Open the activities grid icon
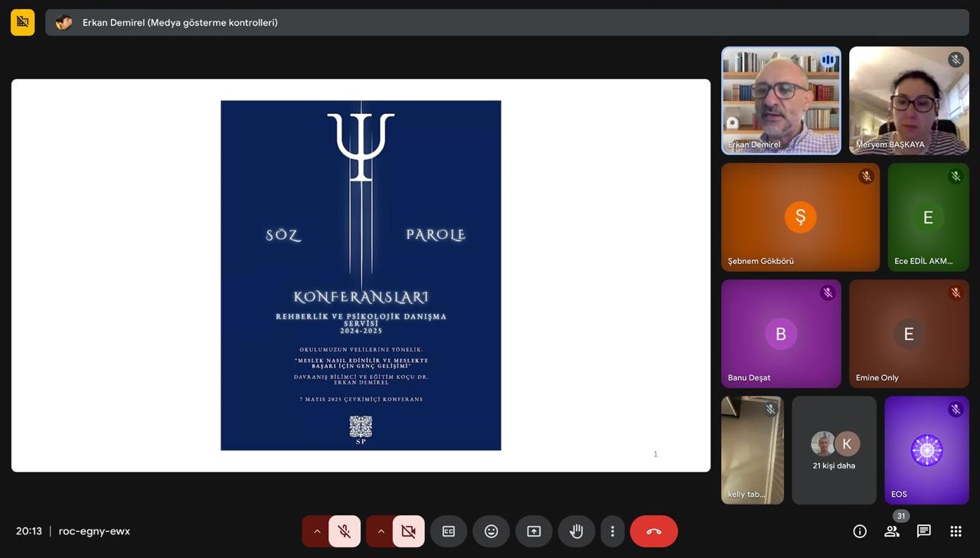Viewport: 980px width, 558px height. coord(955,531)
